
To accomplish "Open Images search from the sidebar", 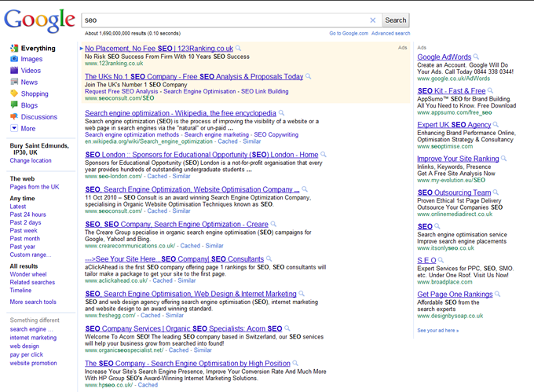I will point(31,59).
